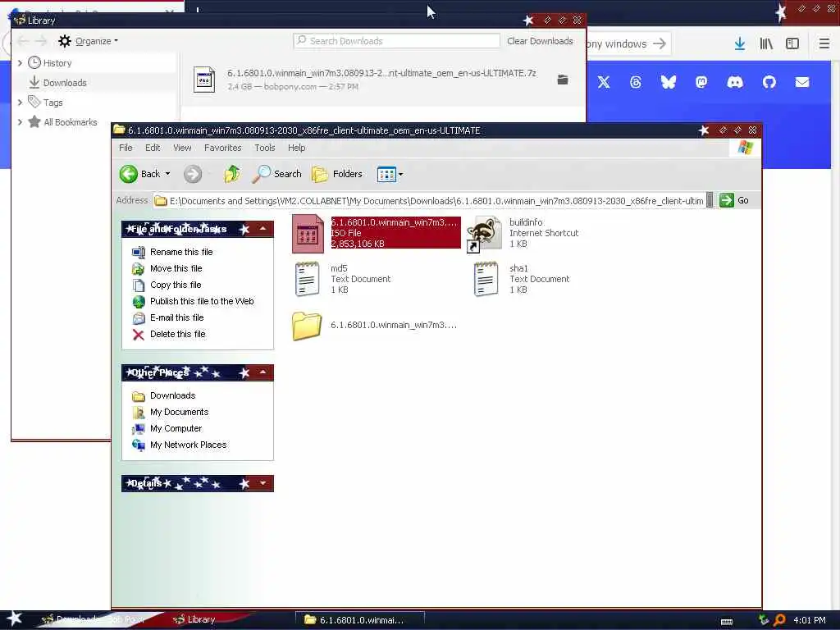The height and width of the screenshot is (630, 840).
Task: Open My Computer under Other Places
Action: click(176, 428)
